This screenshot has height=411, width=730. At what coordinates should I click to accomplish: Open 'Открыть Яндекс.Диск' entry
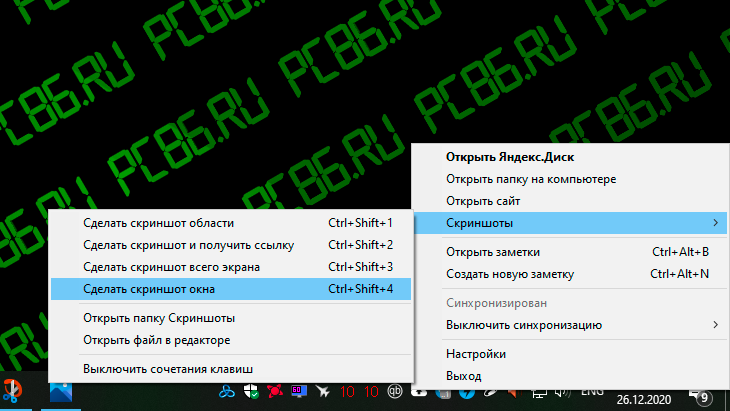point(570,157)
